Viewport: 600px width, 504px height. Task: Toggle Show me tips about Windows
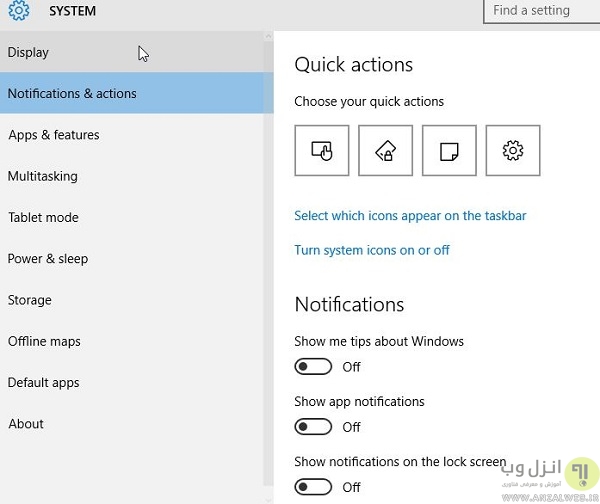tap(313, 367)
